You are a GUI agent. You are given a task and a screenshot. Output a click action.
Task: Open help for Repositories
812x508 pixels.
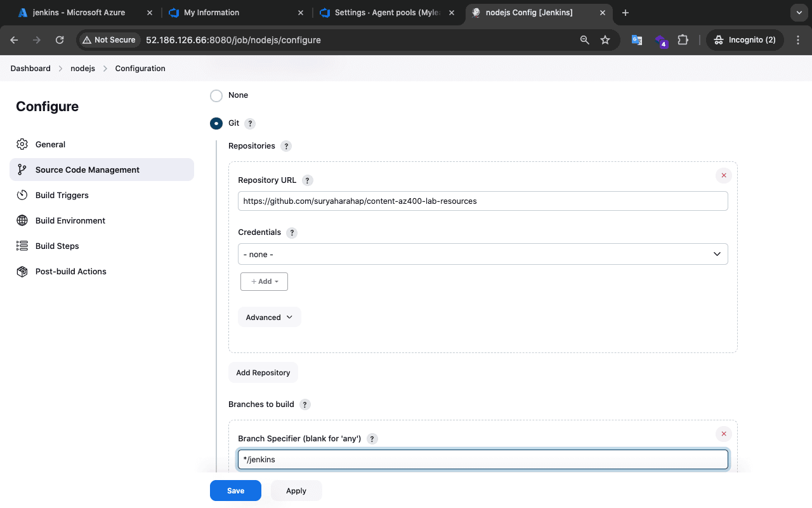pyautogui.click(x=286, y=146)
